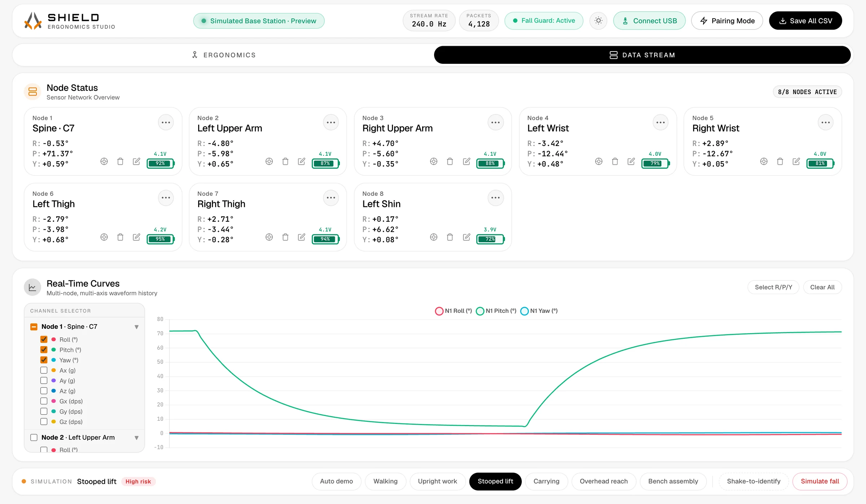Viewport: 866px width, 504px height.
Task: Toggle N1 Roll (°) legend swatch
Action: (x=439, y=311)
